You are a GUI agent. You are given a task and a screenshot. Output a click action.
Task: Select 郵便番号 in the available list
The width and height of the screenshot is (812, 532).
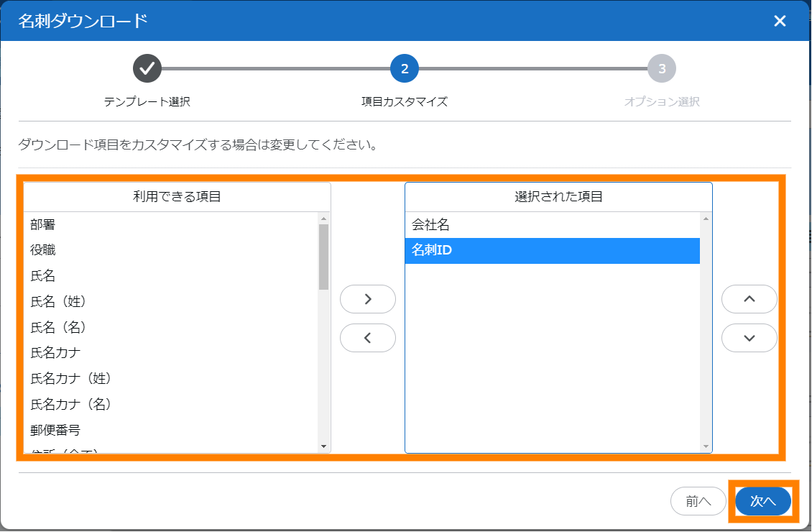point(55,430)
